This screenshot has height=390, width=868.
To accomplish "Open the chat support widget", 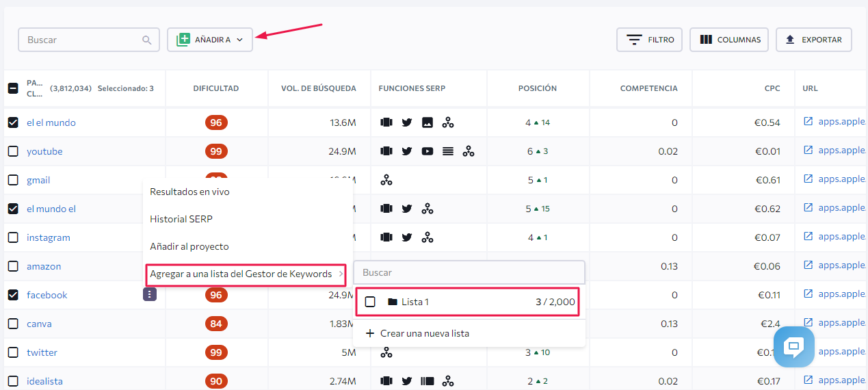I will pos(793,346).
